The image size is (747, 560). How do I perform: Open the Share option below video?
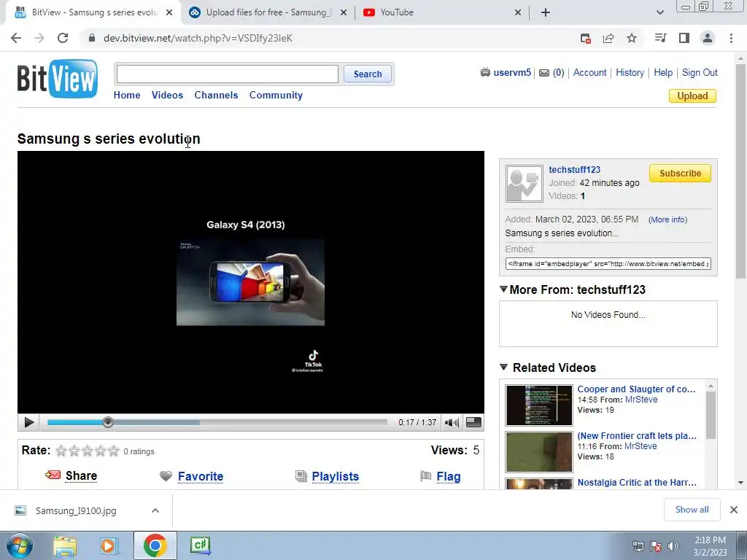click(82, 475)
